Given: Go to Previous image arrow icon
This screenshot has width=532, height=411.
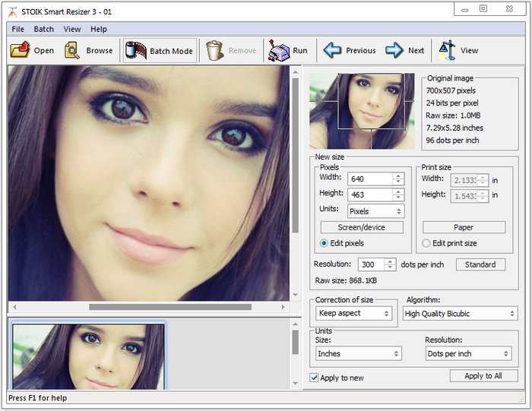Looking at the screenshot, I should tap(332, 51).
